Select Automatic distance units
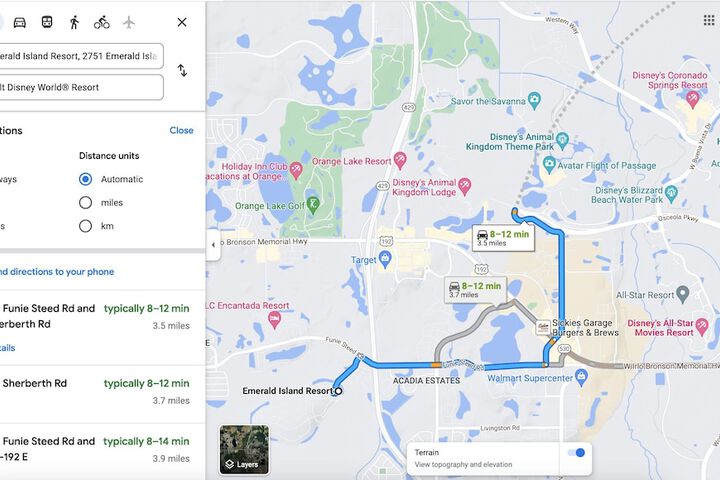 (x=85, y=179)
